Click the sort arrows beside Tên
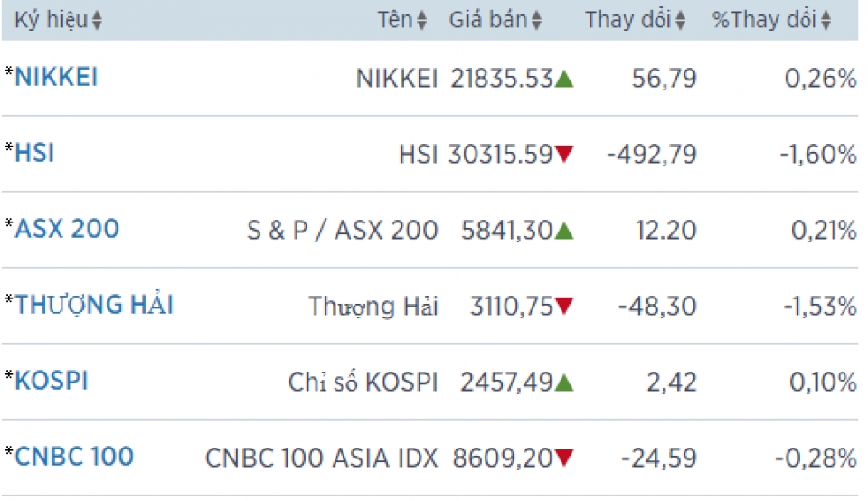This screenshot has width=868, height=501. pyautogui.click(x=422, y=21)
